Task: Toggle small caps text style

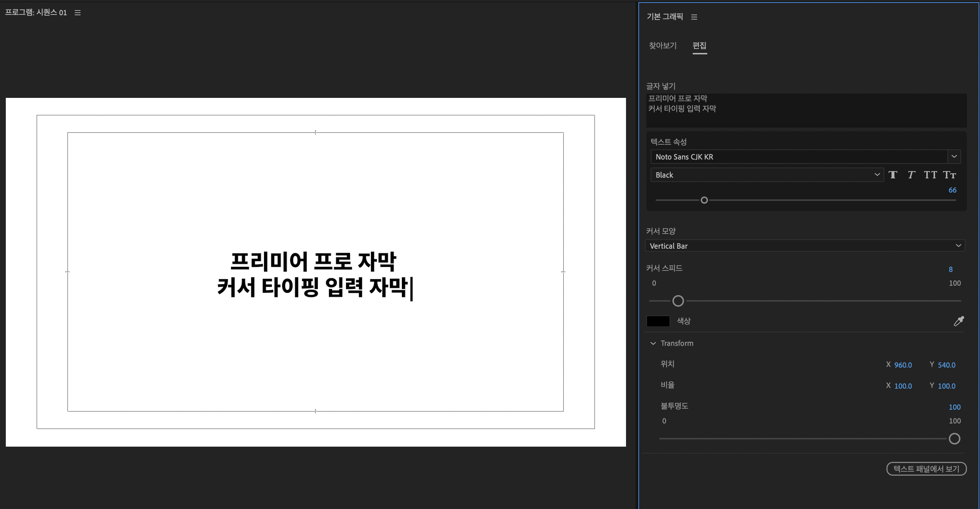Action: pyautogui.click(x=950, y=175)
